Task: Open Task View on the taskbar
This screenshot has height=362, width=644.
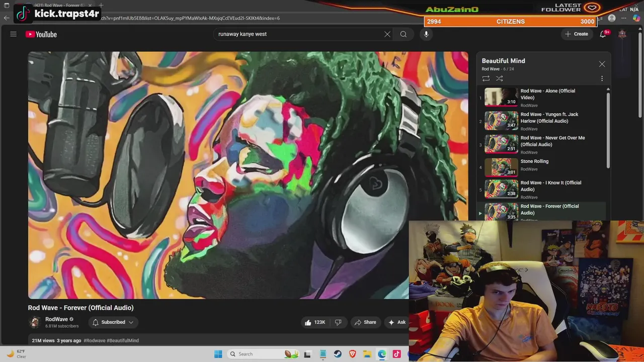Action: 307,354
